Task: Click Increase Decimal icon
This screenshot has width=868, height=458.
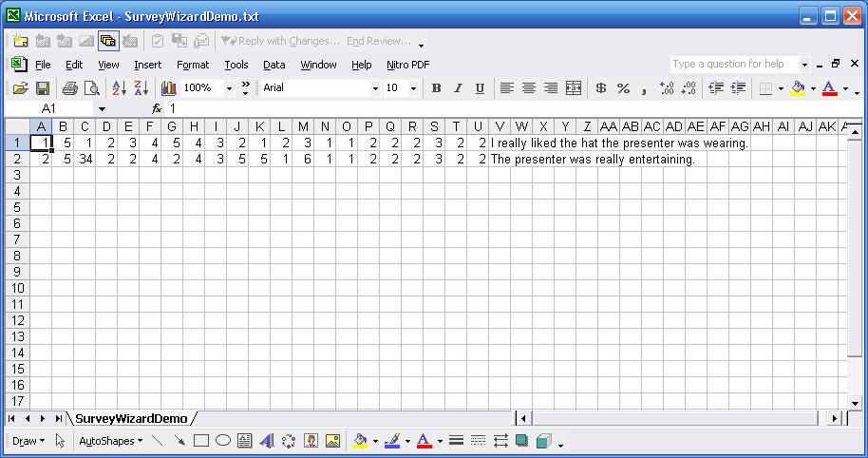Action: click(667, 88)
